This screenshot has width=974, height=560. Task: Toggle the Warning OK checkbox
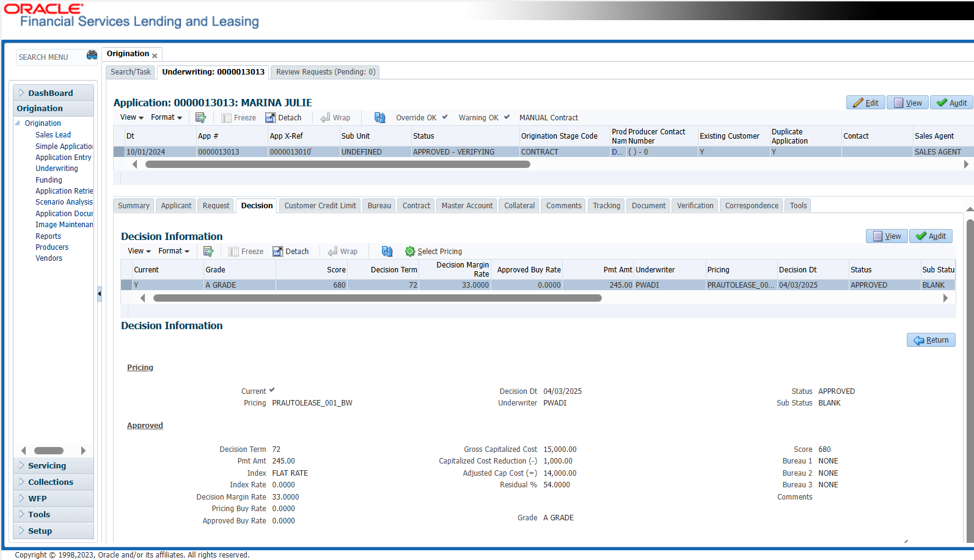(507, 117)
